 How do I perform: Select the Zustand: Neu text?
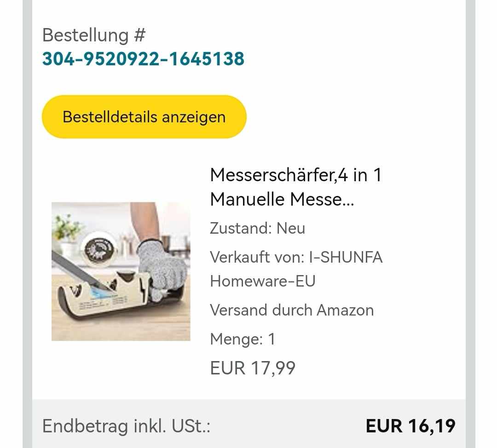[x=257, y=228]
